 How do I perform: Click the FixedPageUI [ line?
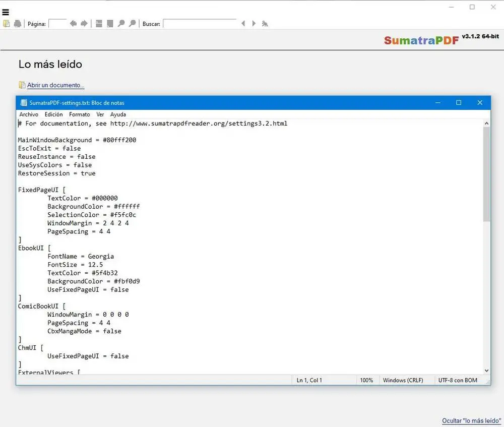(x=42, y=190)
